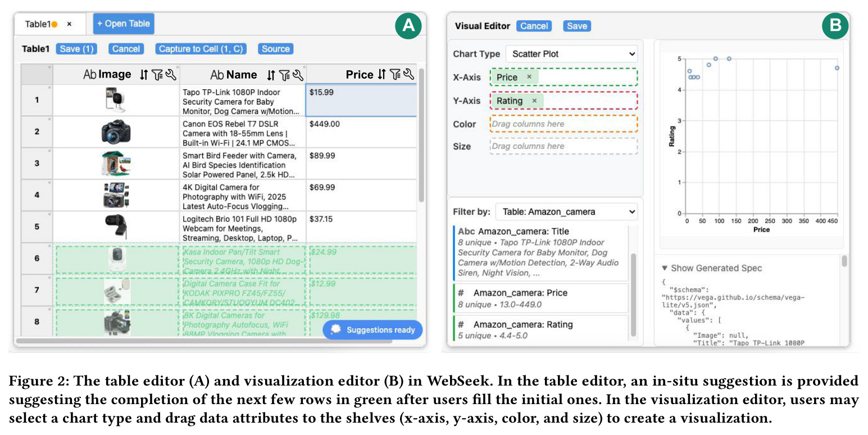Screen dimensions: 868x435
Task: Remove Rating from Y-Axis shelf
Action: click(534, 101)
